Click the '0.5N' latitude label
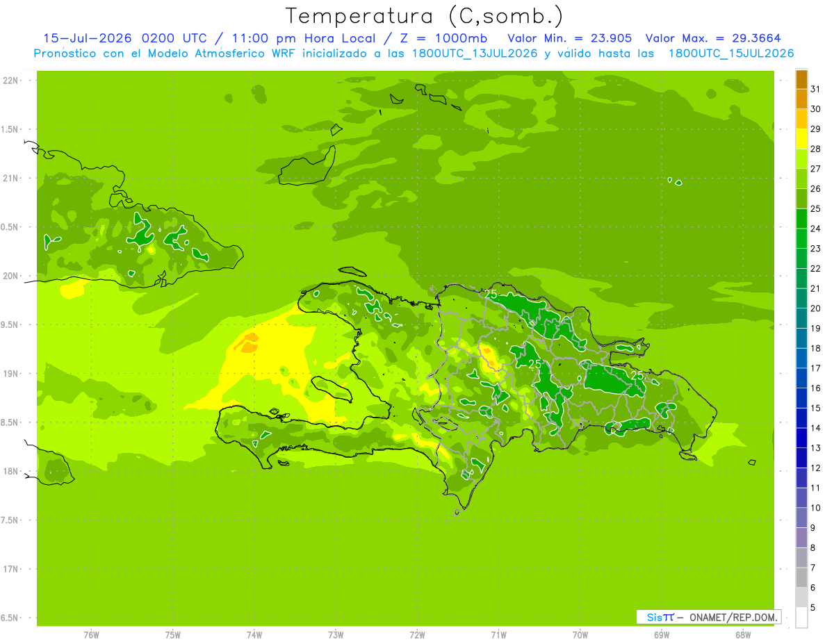Viewport: 834px width, 644px height. pos(9,227)
